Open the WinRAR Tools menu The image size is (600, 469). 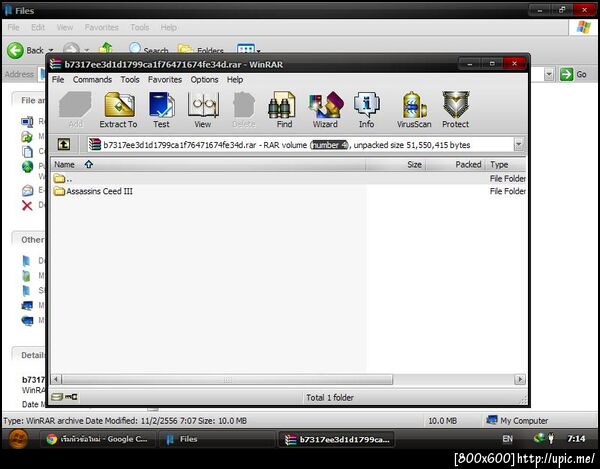130,80
